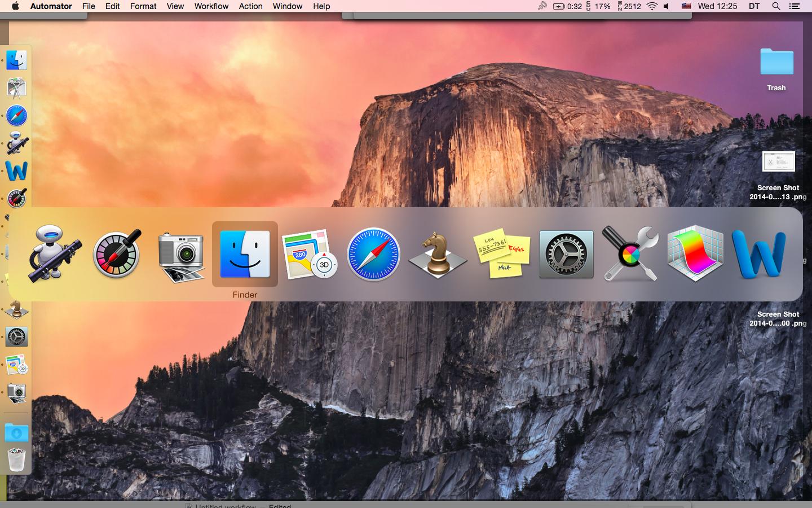Open the Window menu
The image size is (812, 508).
(288, 6)
